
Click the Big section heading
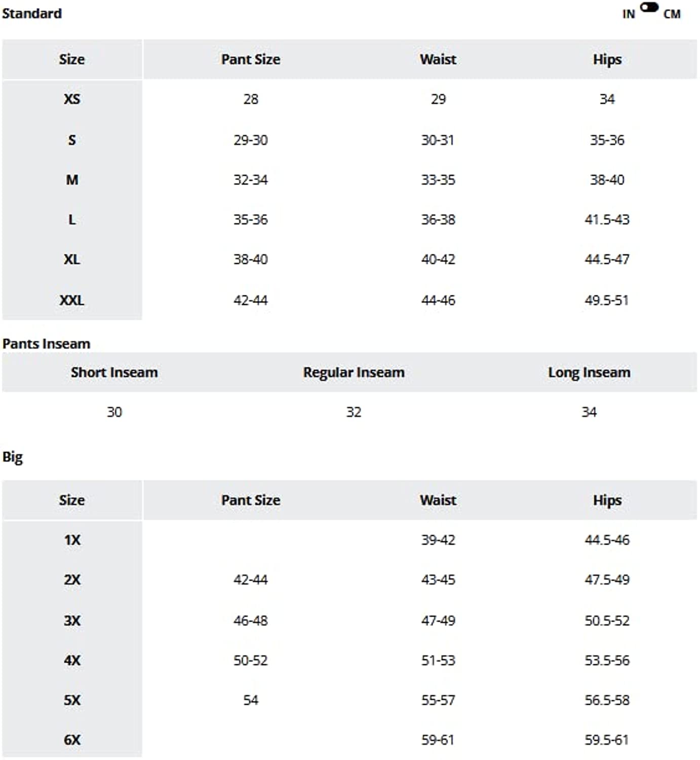pyautogui.click(x=13, y=457)
